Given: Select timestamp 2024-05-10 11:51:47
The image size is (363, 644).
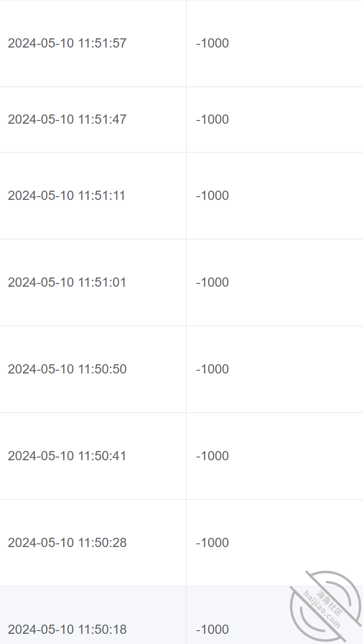Looking at the screenshot, I should [x=67, y=120].
